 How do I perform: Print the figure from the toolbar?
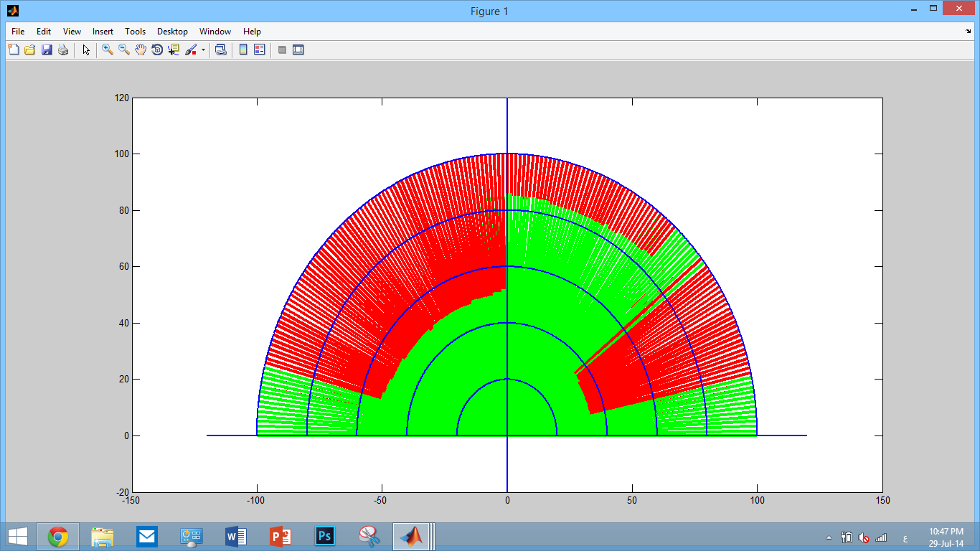(x=62, y=50)
